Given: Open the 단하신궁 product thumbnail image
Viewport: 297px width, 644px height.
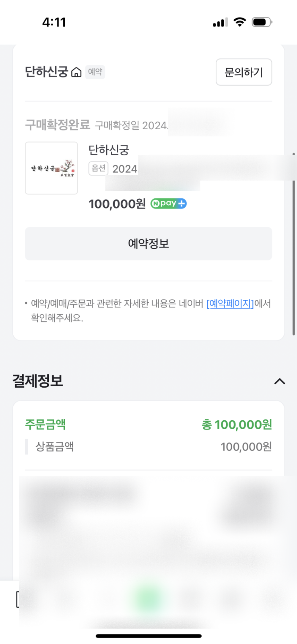Looking at the screenshot, I should tap(51, 168).
